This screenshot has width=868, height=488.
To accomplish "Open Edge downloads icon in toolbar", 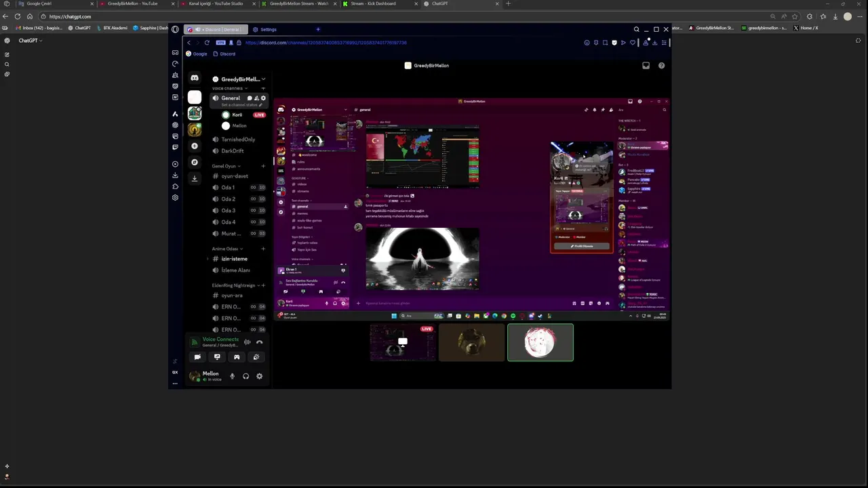I will (x=835, y=16).
